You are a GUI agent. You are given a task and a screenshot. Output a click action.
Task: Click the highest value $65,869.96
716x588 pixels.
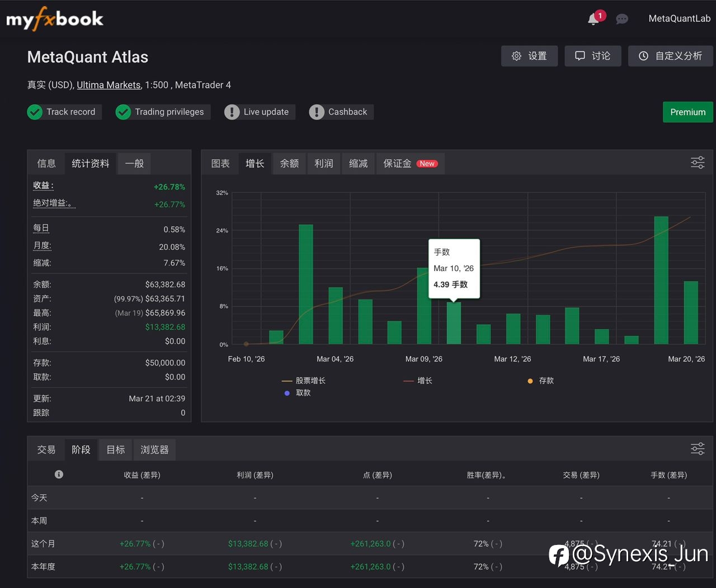(165, 313)
